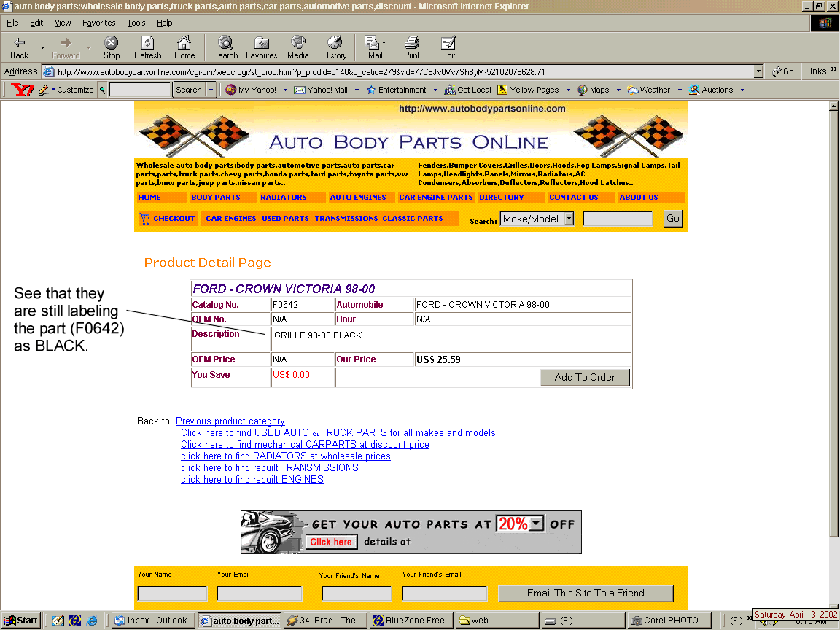Open the CLASSIC PARTS link
840x630 pixels.
(x=413, y=219)
